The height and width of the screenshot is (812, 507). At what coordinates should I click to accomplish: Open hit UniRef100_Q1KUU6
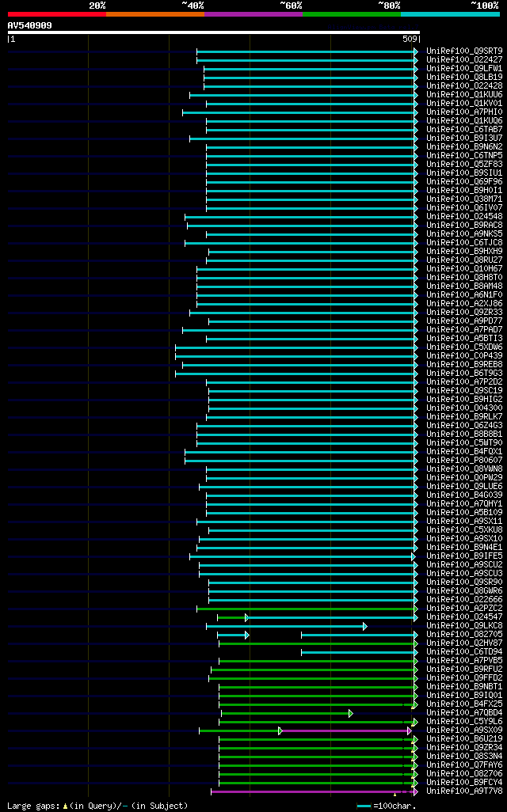point(464,95)
